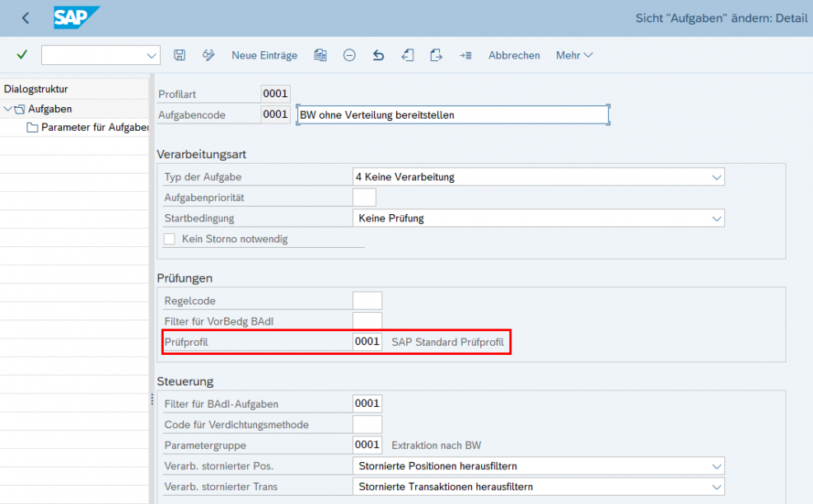Click the 'Verarbeitungsart' section heading

pyautogui.click(x=201, y=155)
